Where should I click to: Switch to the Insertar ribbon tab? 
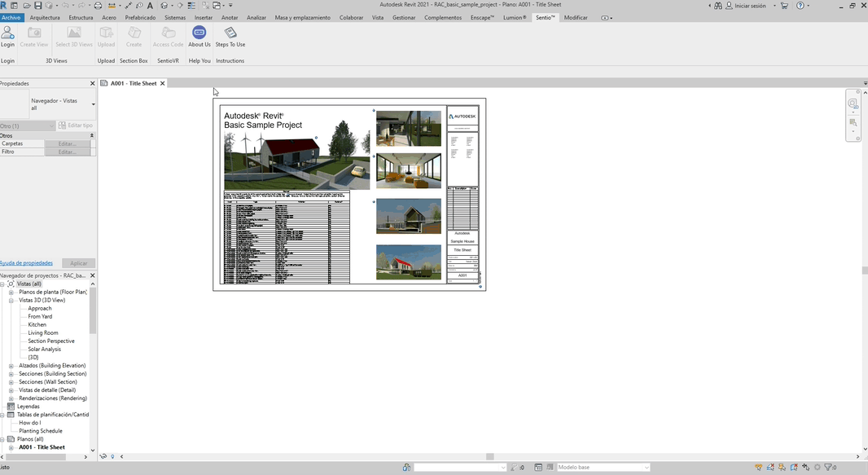(x=204, y=18)
